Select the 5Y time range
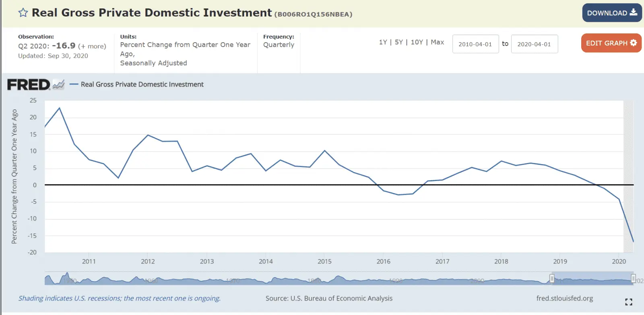644x315 pixels. tap(398, 42)
